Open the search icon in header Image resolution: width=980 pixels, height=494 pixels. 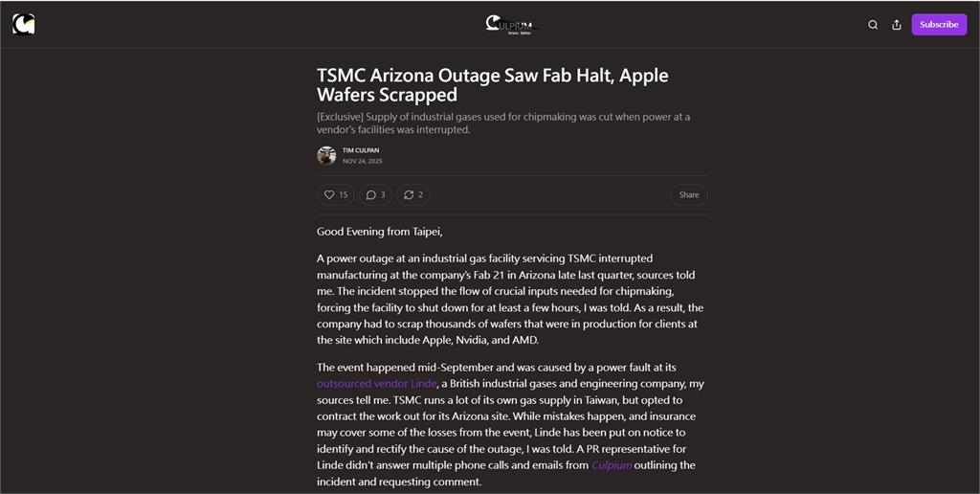873,25
